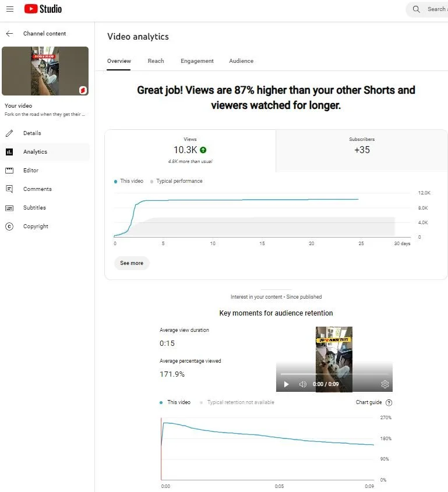Image resolution: width=448 pixels, height=492 pixels.
Task: Click the Analytics bar chart icon
Action: pyautogui.click(x=9, y=152)
